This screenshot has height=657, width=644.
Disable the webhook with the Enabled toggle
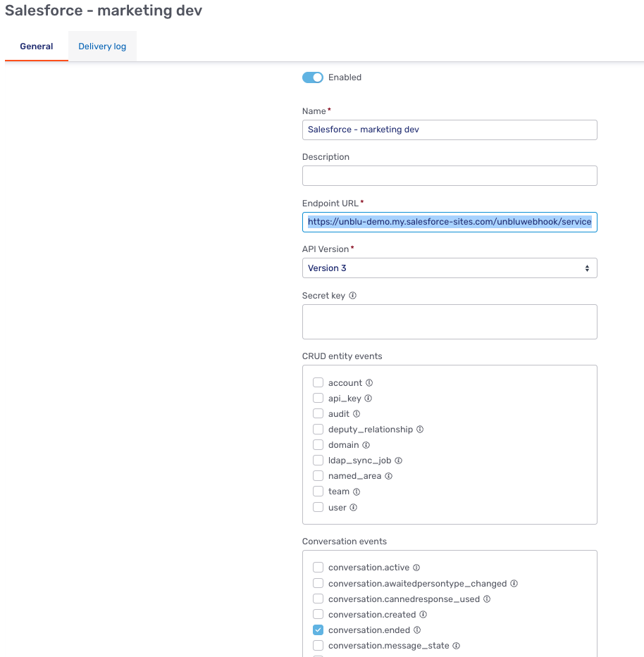click(x=312, y=77)
